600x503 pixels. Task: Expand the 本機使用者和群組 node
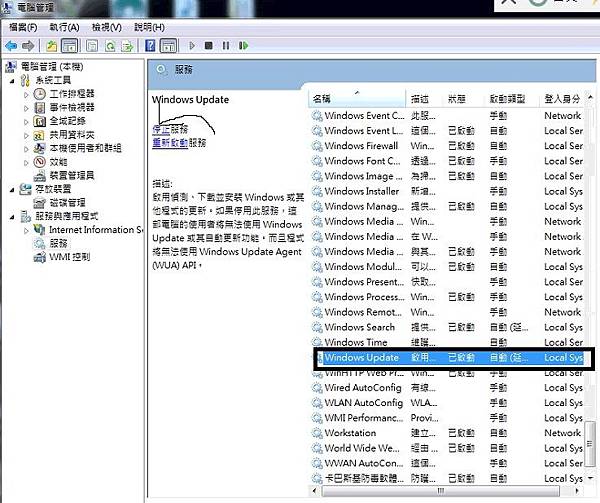[26, 148]
